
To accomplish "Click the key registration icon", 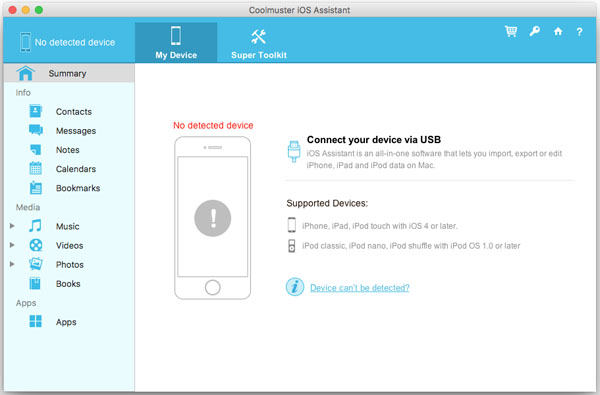I will coord(535,31).
